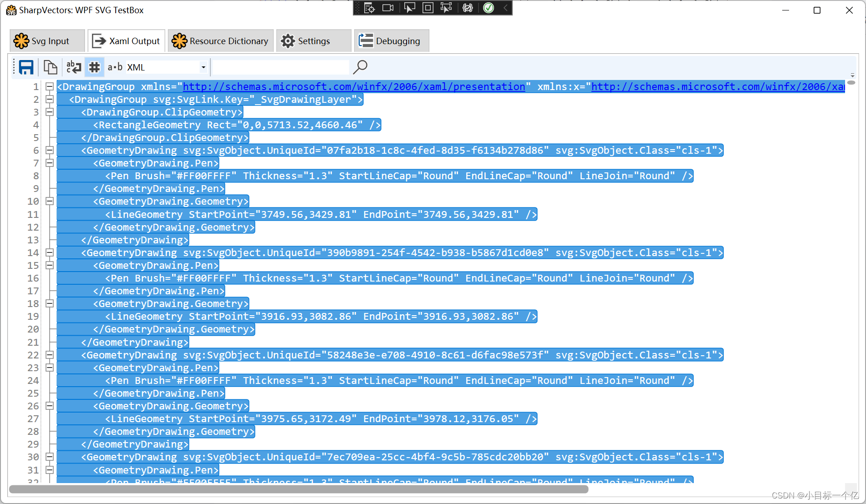Collapse GeometryDrawing.Pen fold on line 31
This screenshot has height=504, width=866.
pyautogui.click(x=50, y=470)
